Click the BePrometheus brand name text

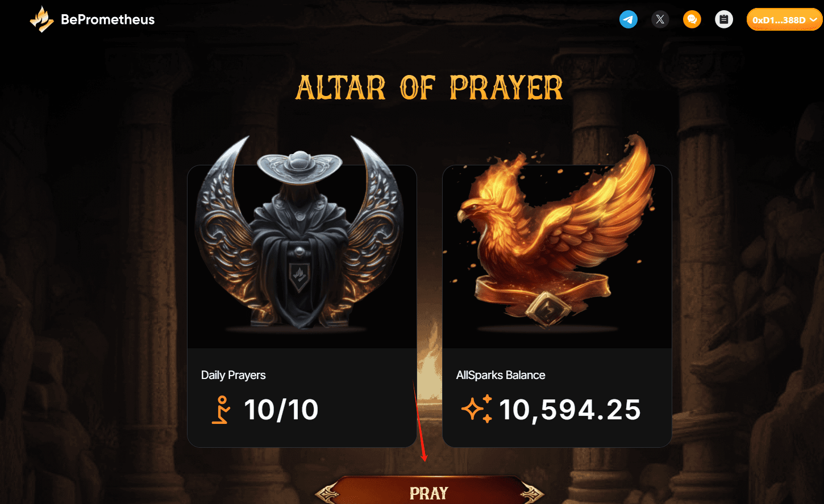(x=108, y=20)
